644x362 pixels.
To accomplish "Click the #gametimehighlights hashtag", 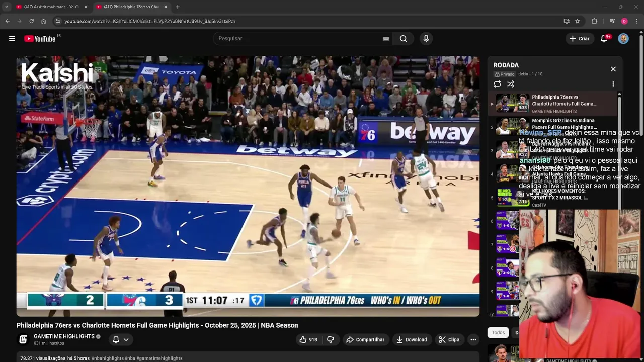I will click(159, 358).
